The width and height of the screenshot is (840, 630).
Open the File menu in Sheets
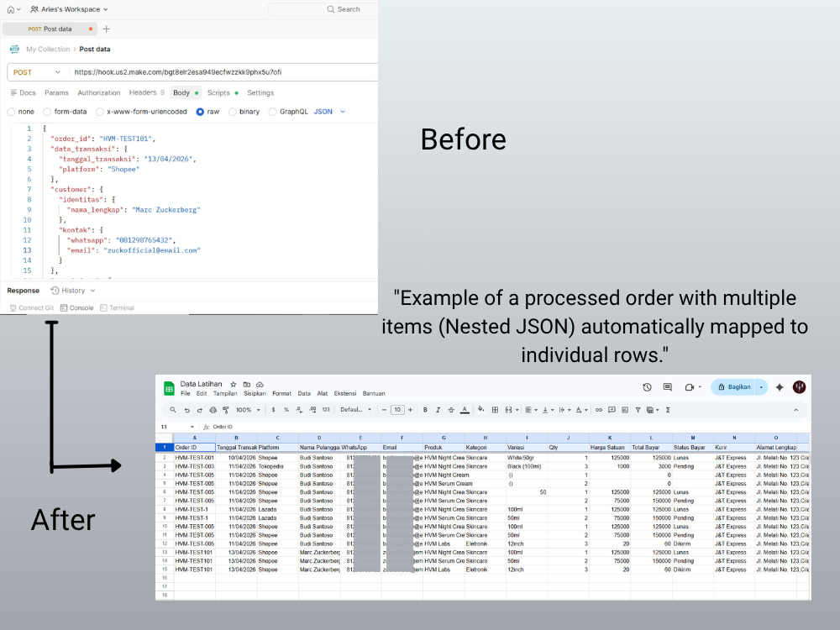(186, 394)
